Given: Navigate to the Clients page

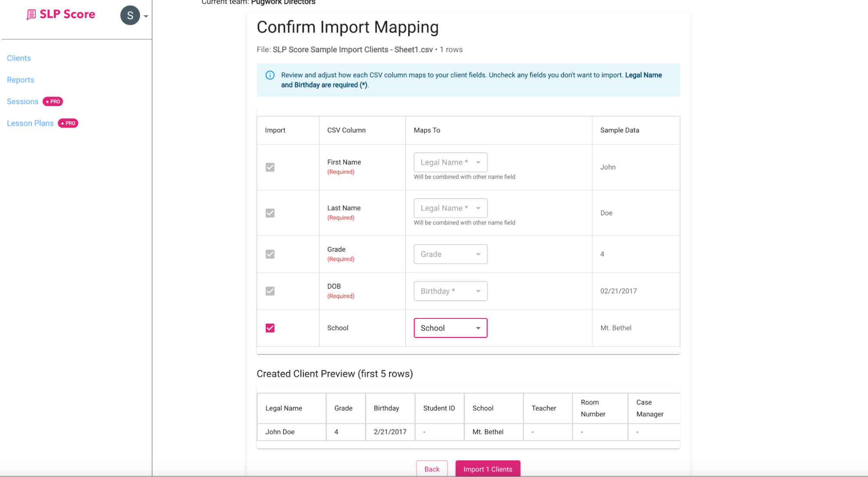Looking at the screenshot, I should coord(19,58).
